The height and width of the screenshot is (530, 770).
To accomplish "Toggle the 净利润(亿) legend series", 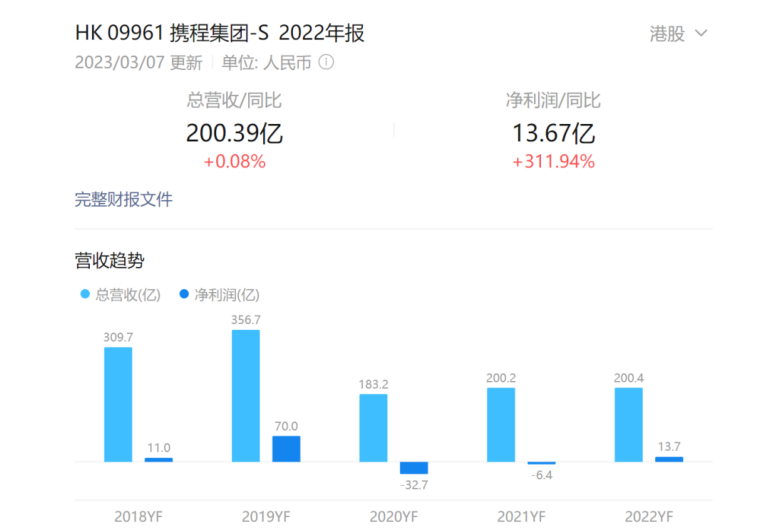I will tap(219, 295).
